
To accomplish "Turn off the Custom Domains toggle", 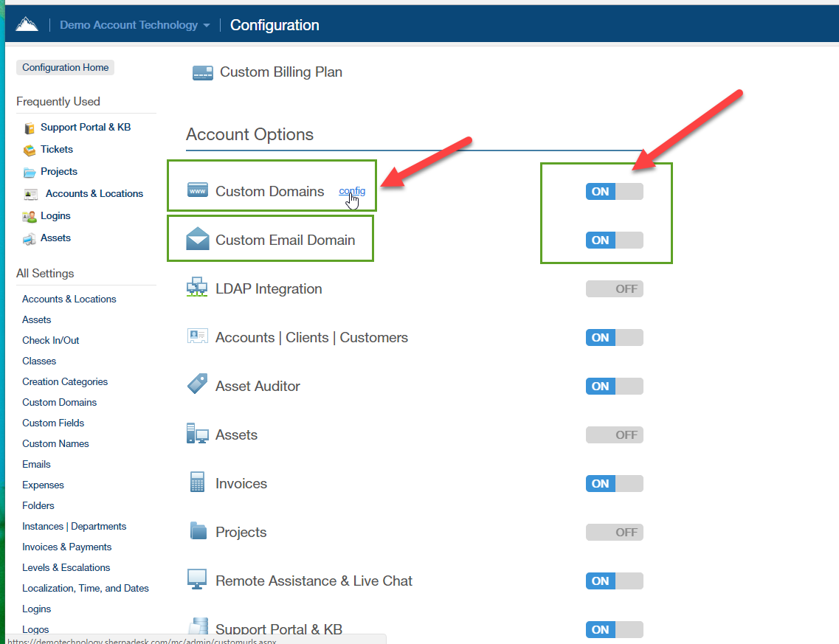I will [x=614, y=192].
